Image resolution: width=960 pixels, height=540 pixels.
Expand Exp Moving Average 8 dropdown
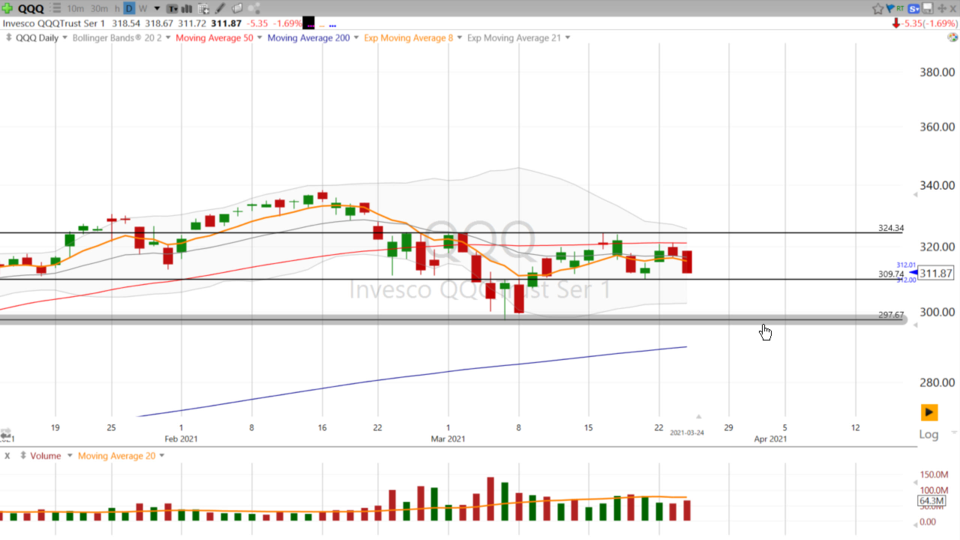(x=459, y=37)
